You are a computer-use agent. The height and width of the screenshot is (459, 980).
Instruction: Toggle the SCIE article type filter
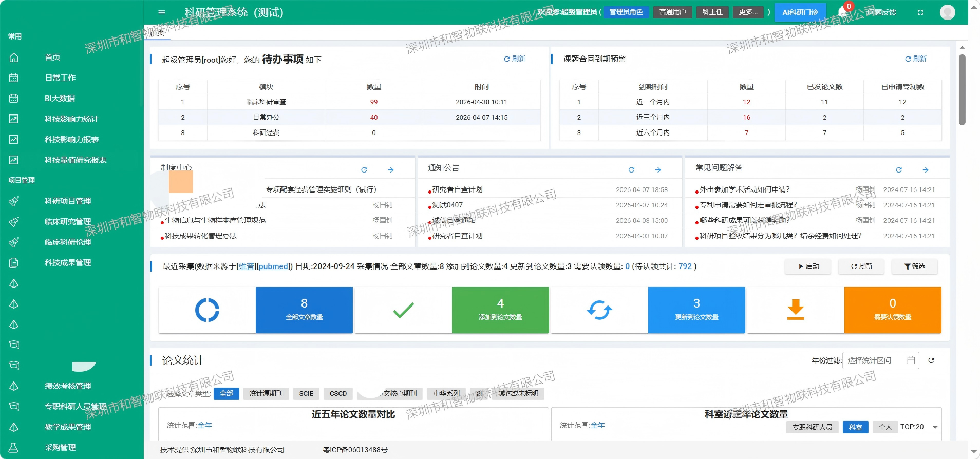(306, 394)
